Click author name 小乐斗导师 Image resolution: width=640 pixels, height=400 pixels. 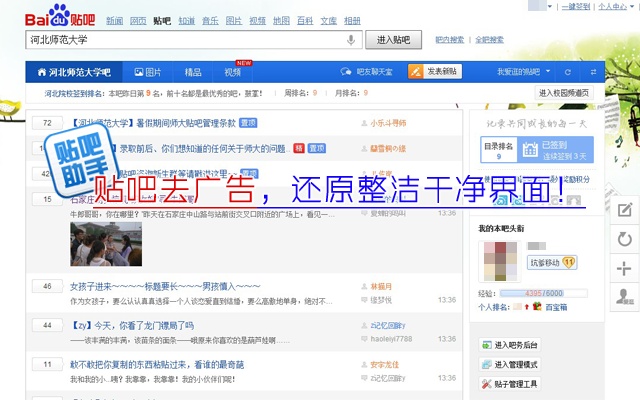click(x=388, y=123)
